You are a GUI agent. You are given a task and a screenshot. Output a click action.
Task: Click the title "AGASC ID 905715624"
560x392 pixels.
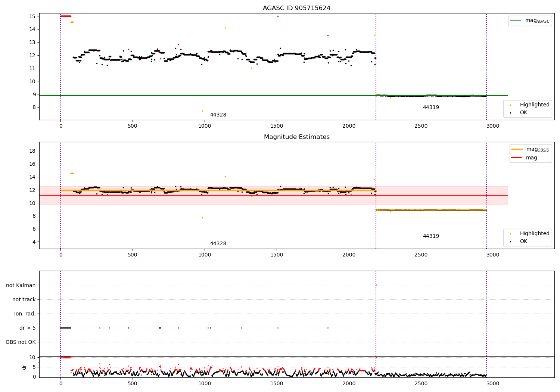point(296,8)
